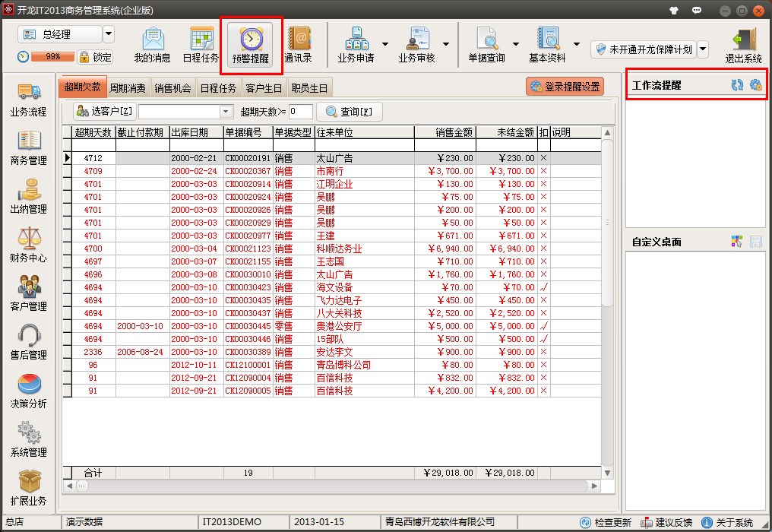Expand the 总经理 role dropdown arrow
Screen dimensions: 772x532
click(x=109, y=34)
